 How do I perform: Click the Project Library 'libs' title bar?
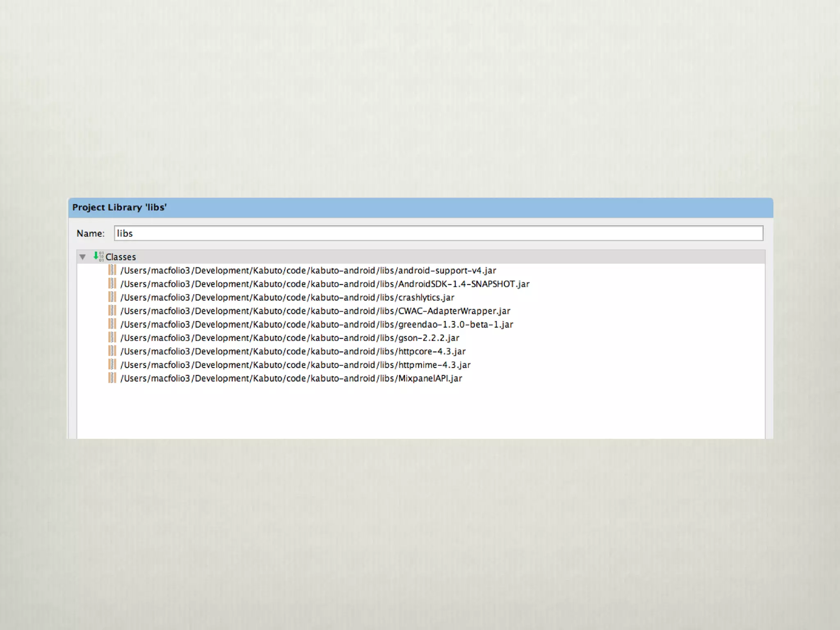(x=420, y=208)
